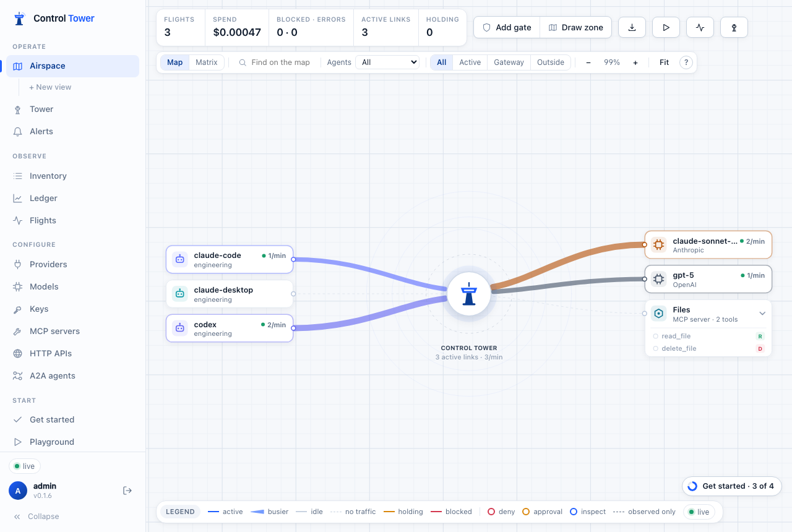The image size is (792, 532).
Task: Click the admin avatar circle
Action: pyautogui.click(x=18, y=491)
